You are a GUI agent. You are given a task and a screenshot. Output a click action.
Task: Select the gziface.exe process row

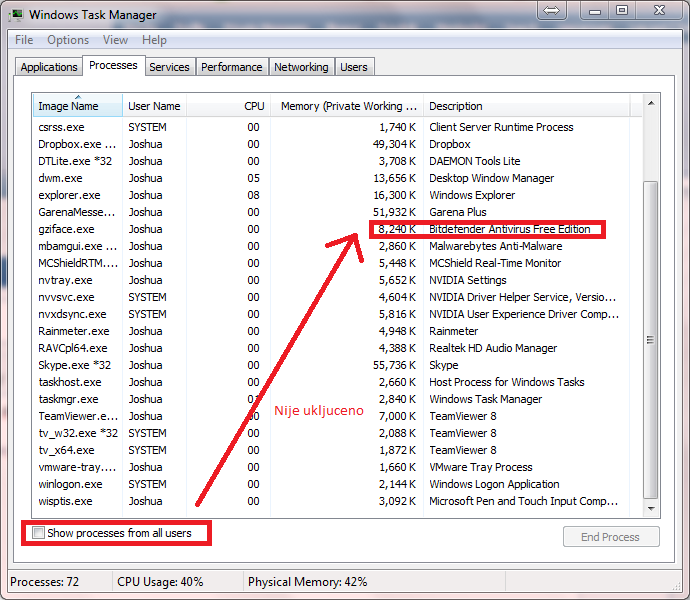(337, 229)
